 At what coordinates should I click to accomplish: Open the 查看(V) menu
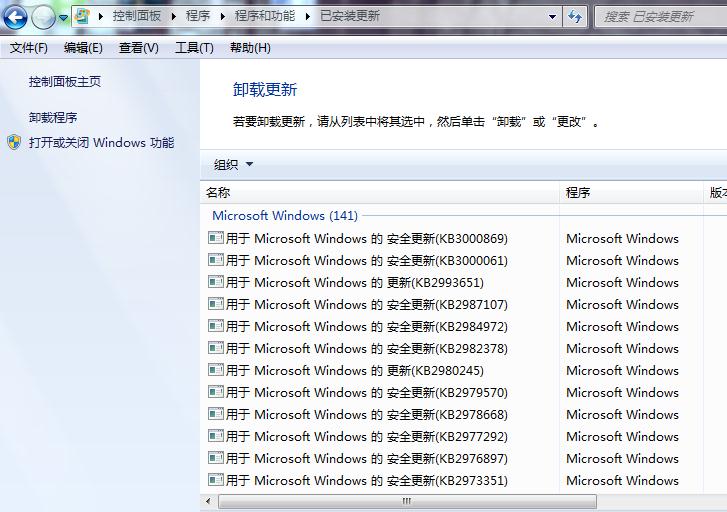pyautogui.click(x=139, y=48)
